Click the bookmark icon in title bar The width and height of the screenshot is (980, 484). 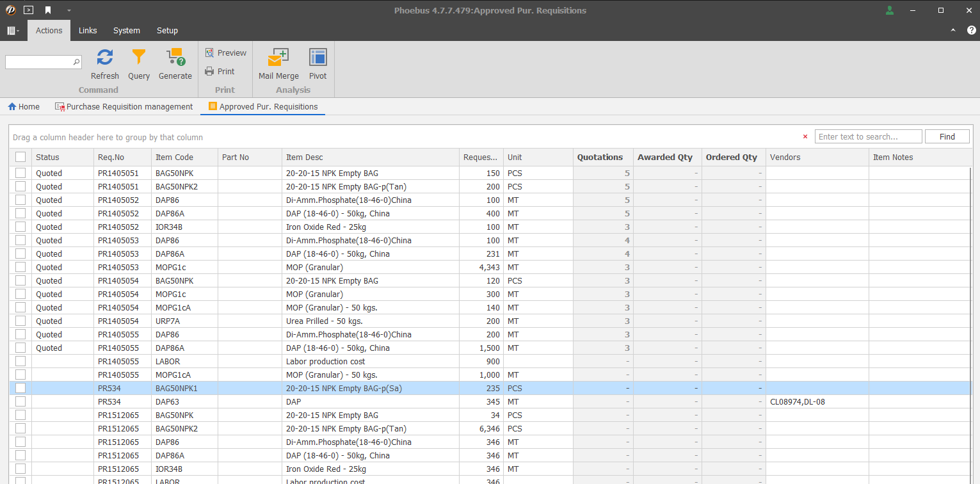click(48, 10)
